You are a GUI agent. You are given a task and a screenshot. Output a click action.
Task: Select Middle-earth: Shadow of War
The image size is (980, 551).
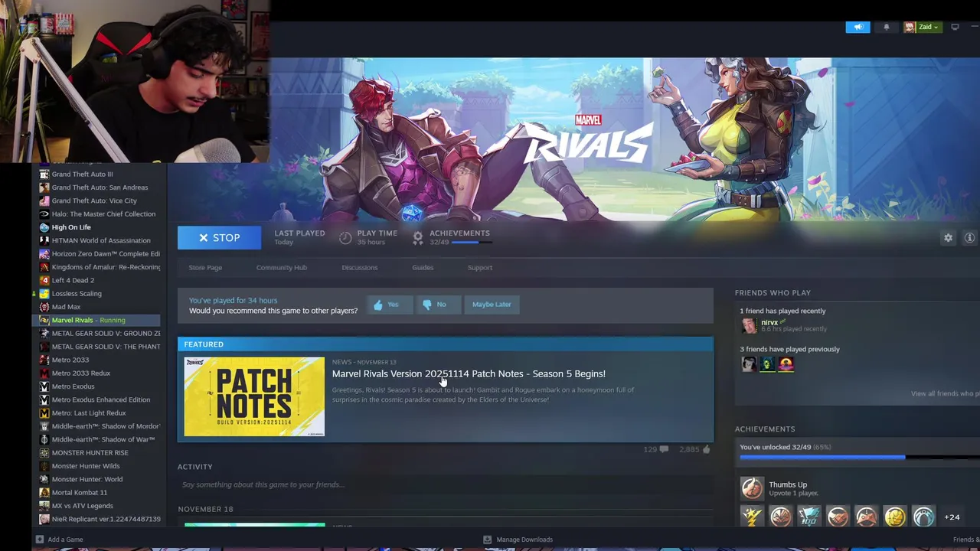coord(100,439)
